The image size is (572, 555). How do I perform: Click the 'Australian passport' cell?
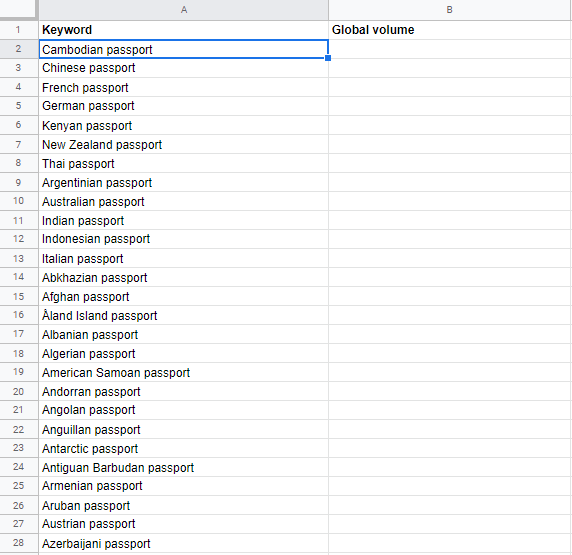pos(183,201)
